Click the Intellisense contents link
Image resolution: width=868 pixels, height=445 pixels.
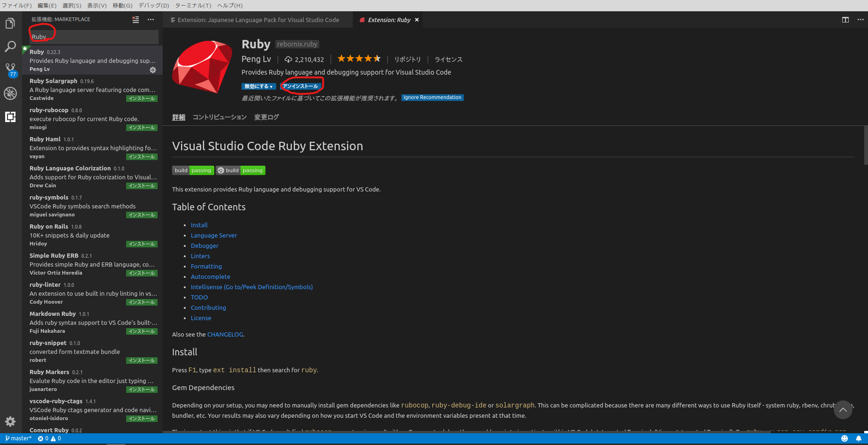coord(252,287)
